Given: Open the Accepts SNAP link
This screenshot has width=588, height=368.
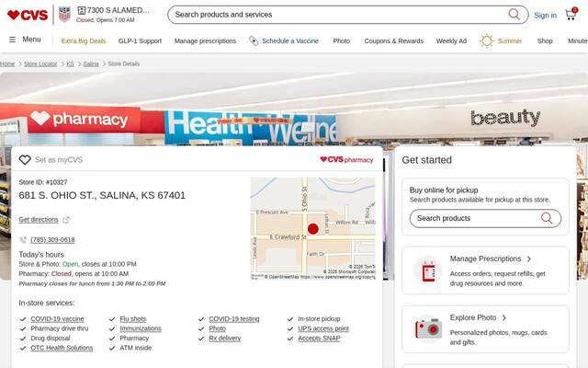Looking at the screenshot, I should [319, 339].
